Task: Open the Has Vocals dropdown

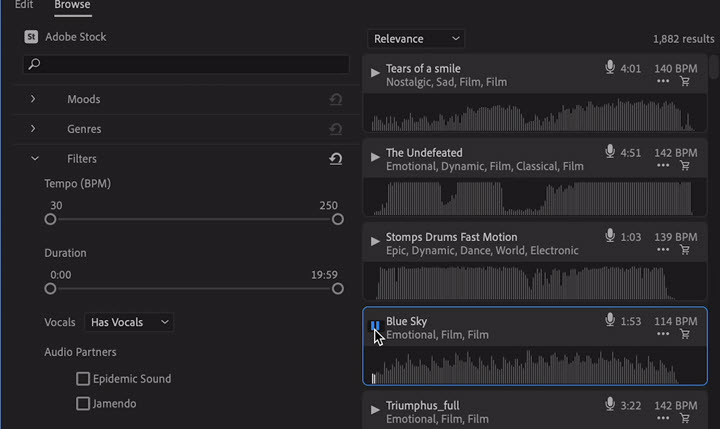Action: [x=129, y=322]
